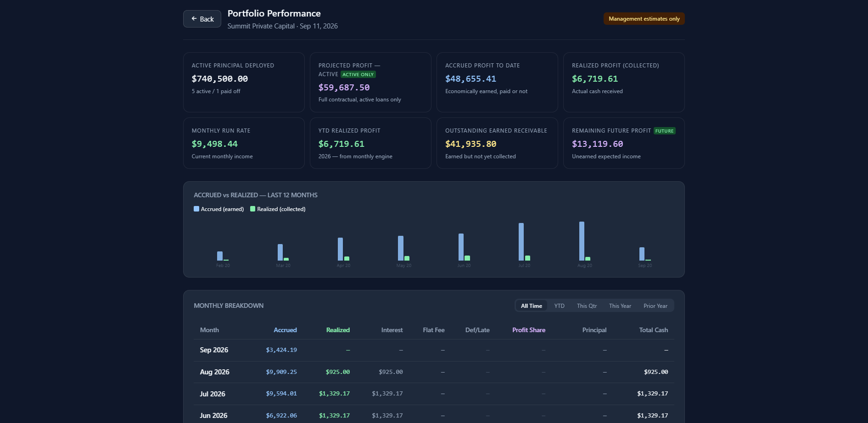The width and height of the screenshot is (868, 423).
Task: Click the Accrued column header
Action: pyautogui.click(x=285, y=330)
